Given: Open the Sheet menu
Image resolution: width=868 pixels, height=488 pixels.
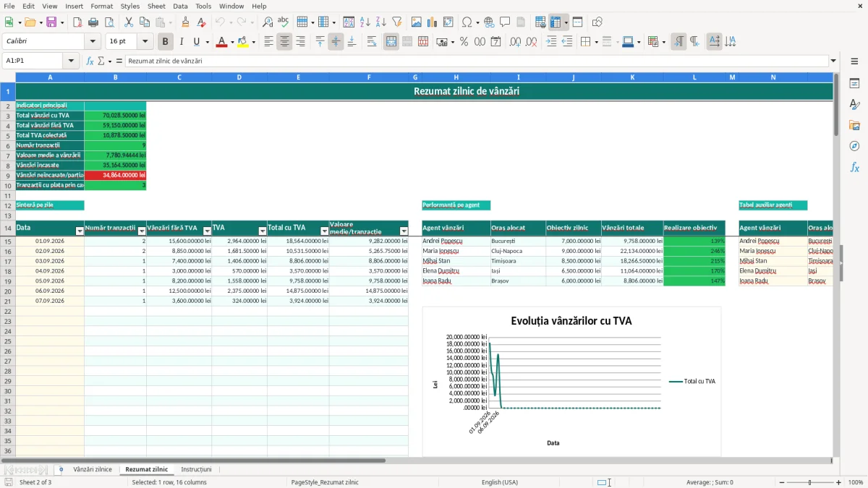Looking at the screenshot, I should click(x=156, y=6).
